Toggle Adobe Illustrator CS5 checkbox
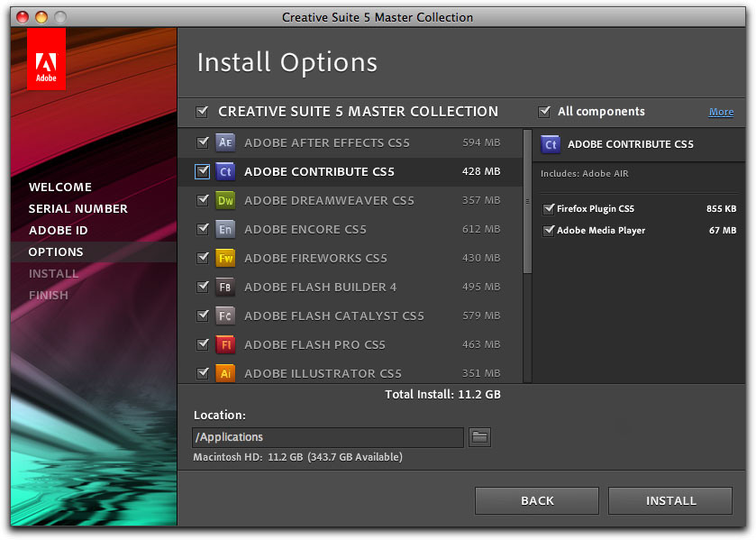The image size is (756, 540). point(203,373)
